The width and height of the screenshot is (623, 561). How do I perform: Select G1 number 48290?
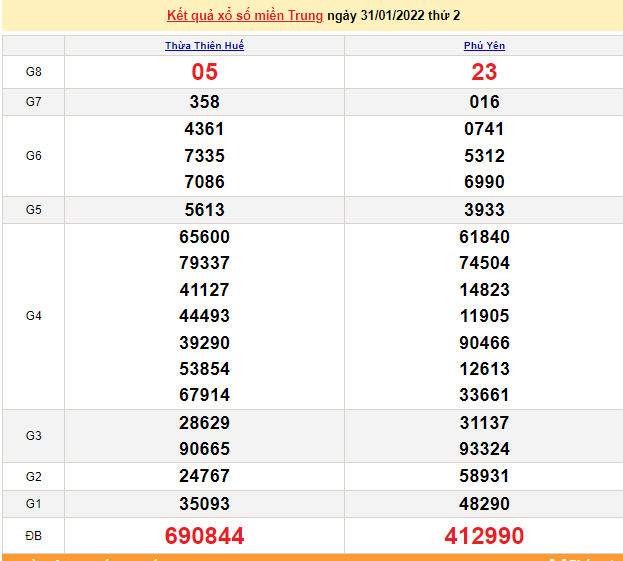click(x=484, y=504)
